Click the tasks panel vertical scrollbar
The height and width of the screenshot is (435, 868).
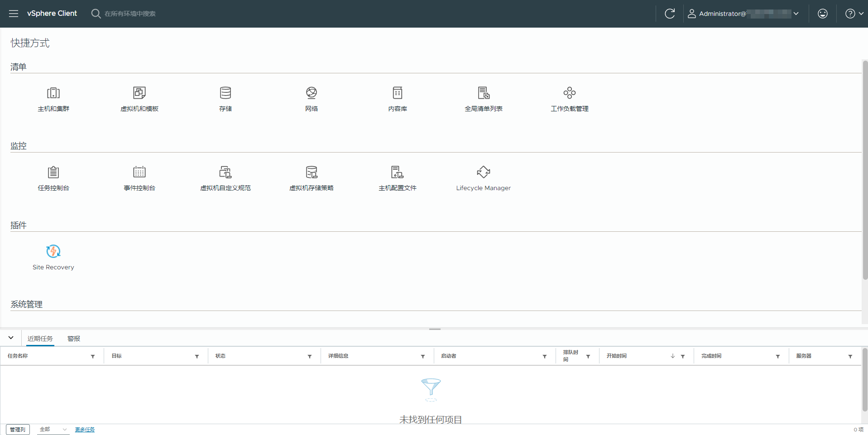coord(865,379)
